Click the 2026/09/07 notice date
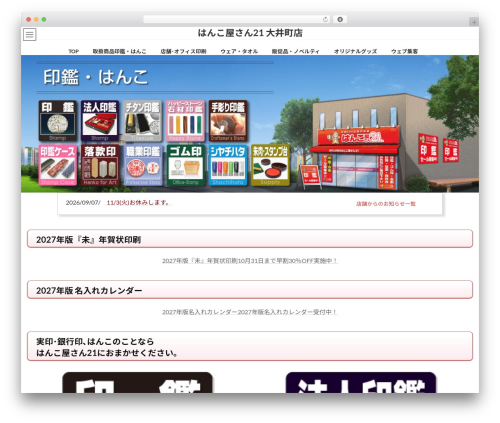The image size is (500, 423). [83, 203]
